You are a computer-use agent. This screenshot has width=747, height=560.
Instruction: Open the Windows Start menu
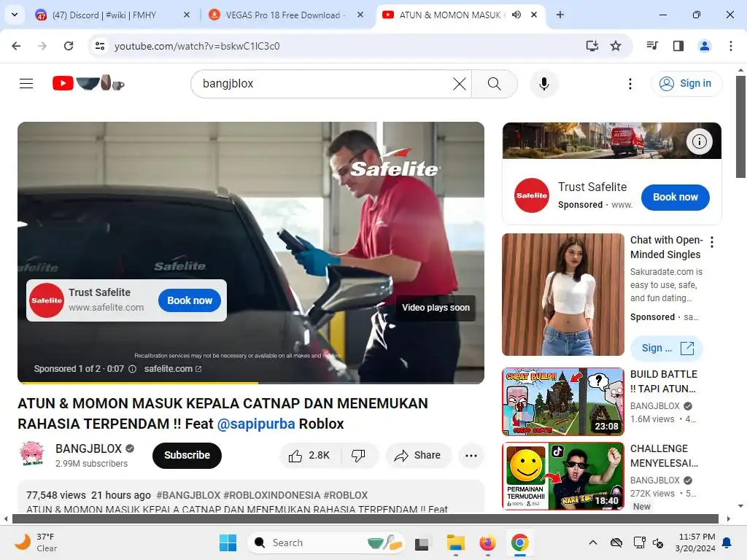click(228, 542)
